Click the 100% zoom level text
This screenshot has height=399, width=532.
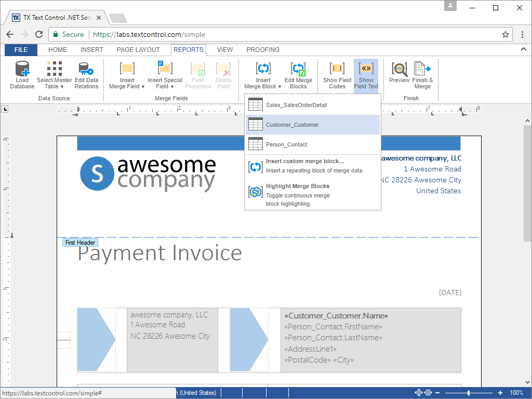516,393
